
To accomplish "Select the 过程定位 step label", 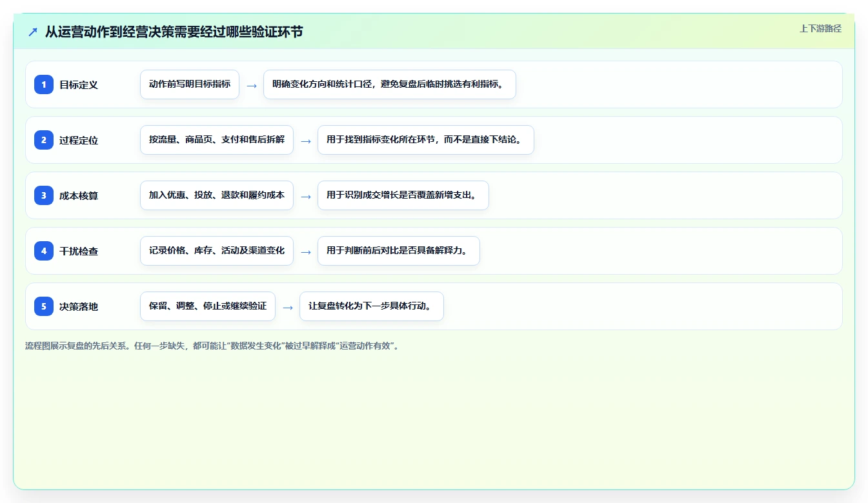I will pos(79,140).
